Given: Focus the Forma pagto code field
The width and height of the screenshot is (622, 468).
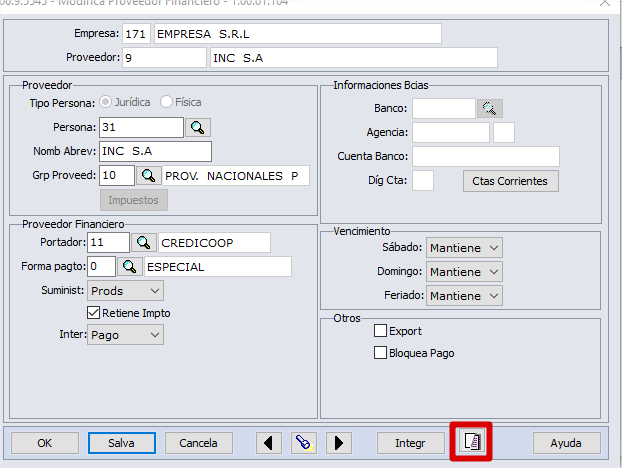Looking at the screenshot, I should [x=102, y=266].
